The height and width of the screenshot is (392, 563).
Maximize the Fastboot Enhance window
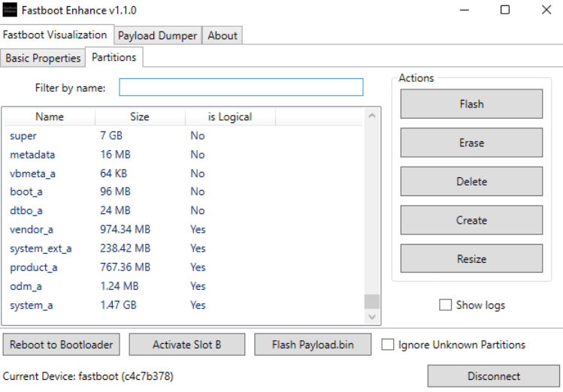505,10
